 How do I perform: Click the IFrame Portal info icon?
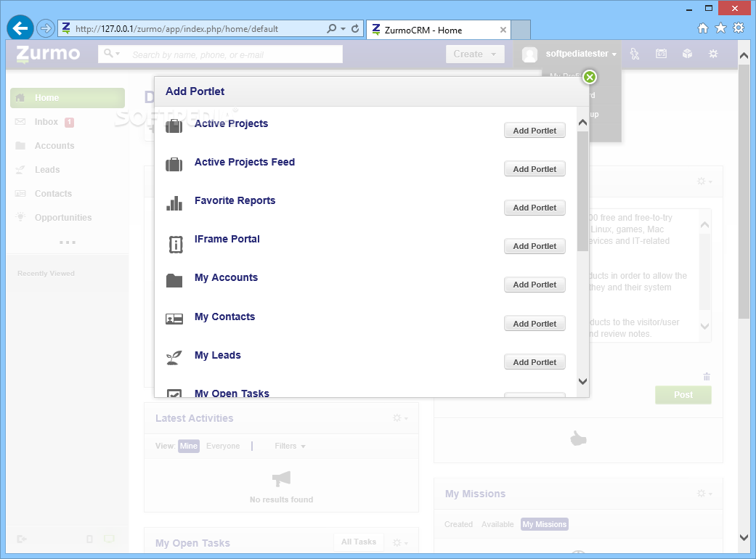(176, 245)
